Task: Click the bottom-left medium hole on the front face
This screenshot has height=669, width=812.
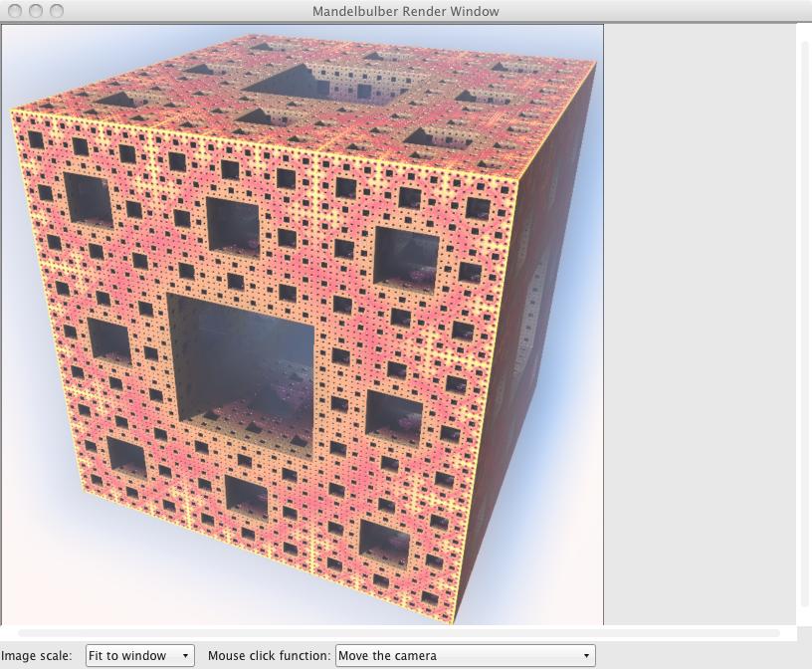Action: click(x=127, y=456)
